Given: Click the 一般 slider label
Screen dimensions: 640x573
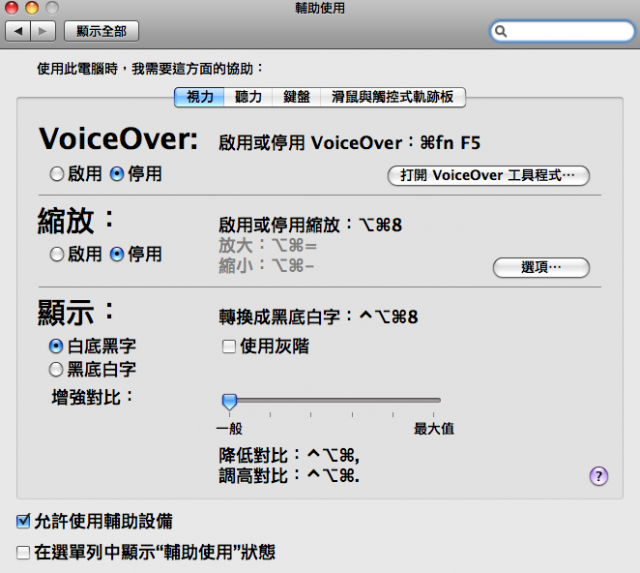Looking at the screenshot, I should (x=229, y=429).
